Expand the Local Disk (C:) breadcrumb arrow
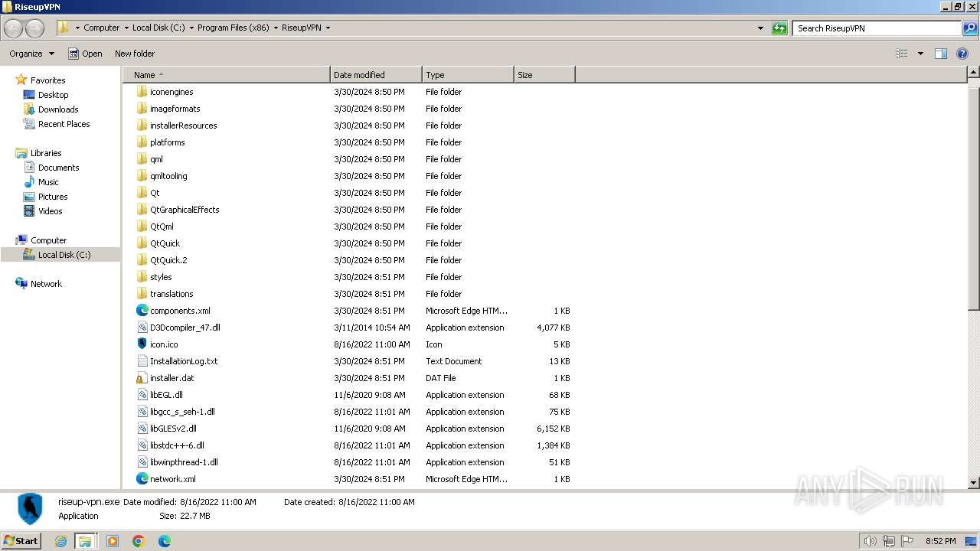 191,28
